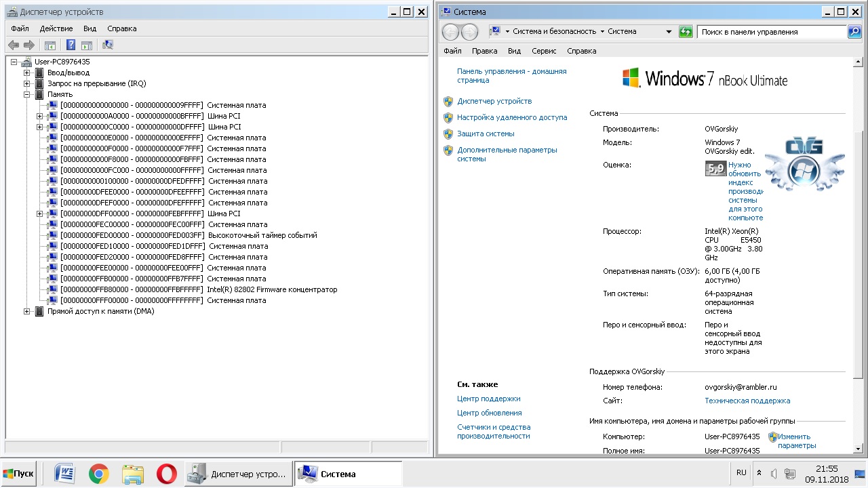The width and height of the screenshot is (868, 488).
Task: Launch Google Chrome from the taskbar
Action: [99, 474]
